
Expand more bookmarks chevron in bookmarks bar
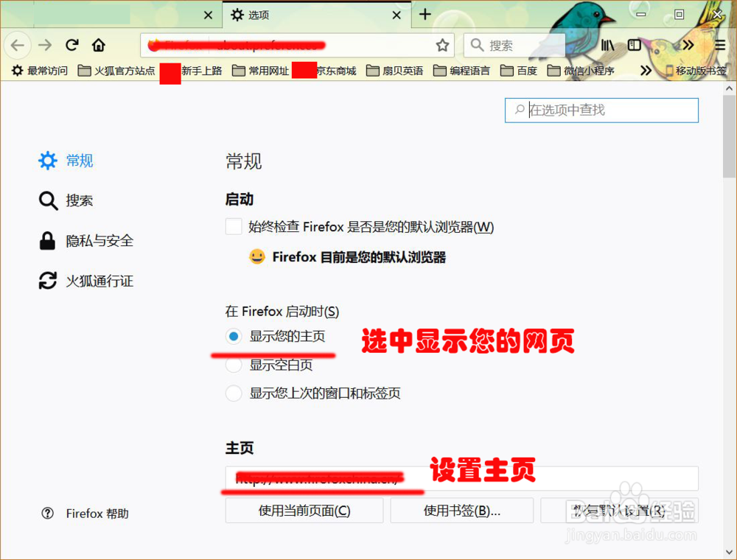pyautogui.click(x=646, y=71)
